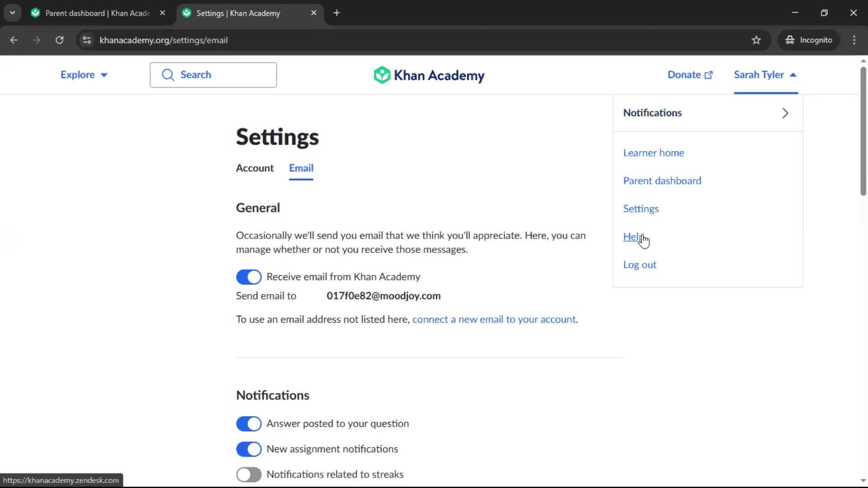Toggle New assignment notifications
This screenshot has width=868, height=488.
pyautogui.click(x=249, y=449)
